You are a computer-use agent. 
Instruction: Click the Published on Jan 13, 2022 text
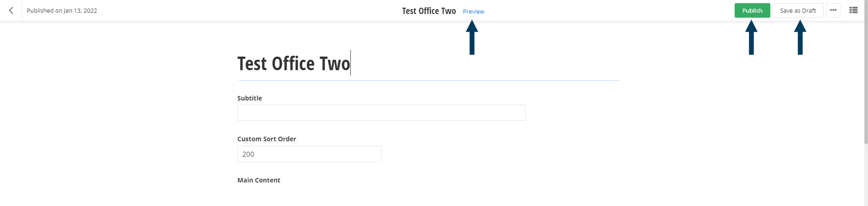click(x=62, y=10)
